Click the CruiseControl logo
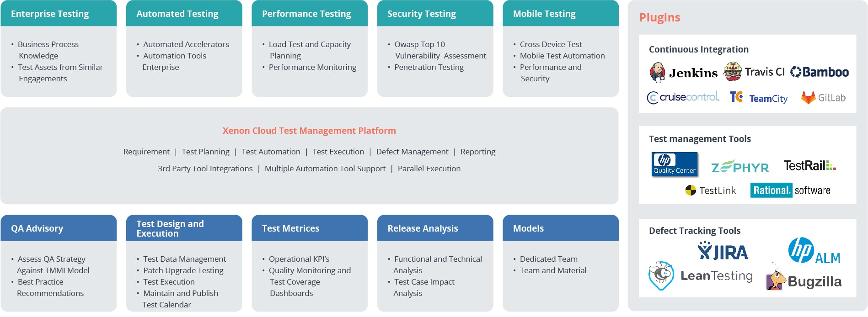Image resolution: width=868 pixels, height=317 pixels. tap(683, 97)
